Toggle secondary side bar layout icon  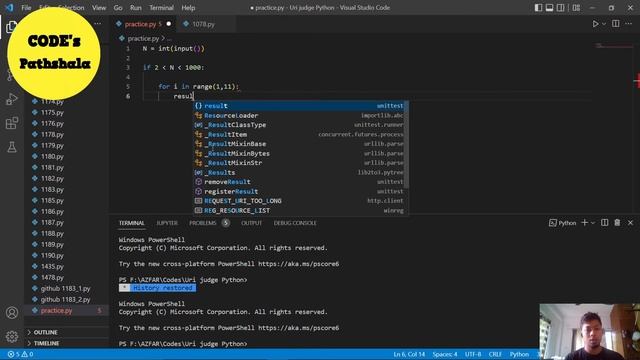[561, 7]
